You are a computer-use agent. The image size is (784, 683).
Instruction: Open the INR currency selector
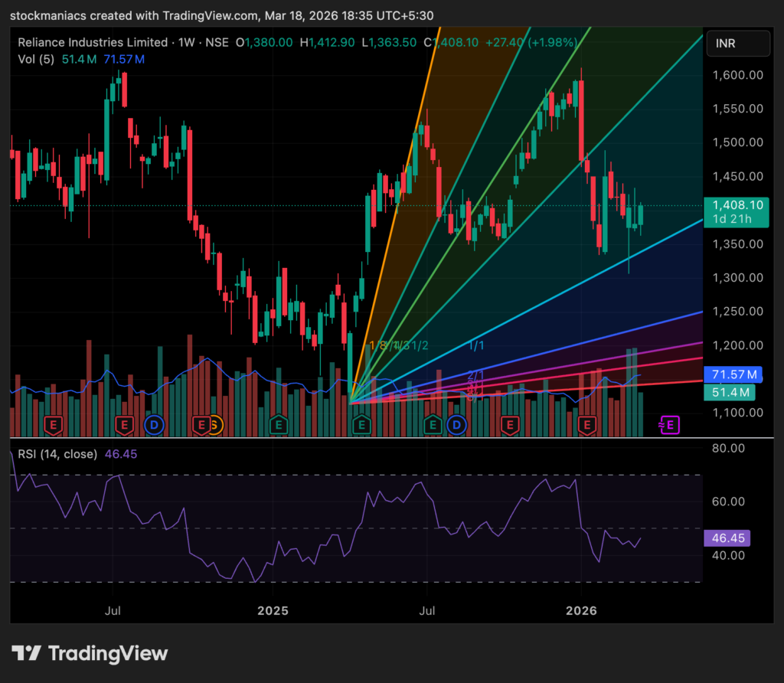tap(737, 44)
